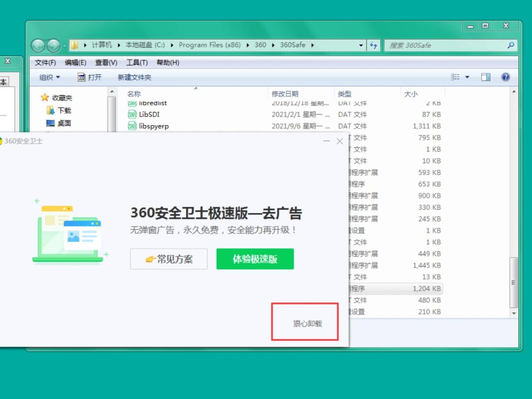
Task: Open the 组织 dropdown menu
Action: (49, 77)
